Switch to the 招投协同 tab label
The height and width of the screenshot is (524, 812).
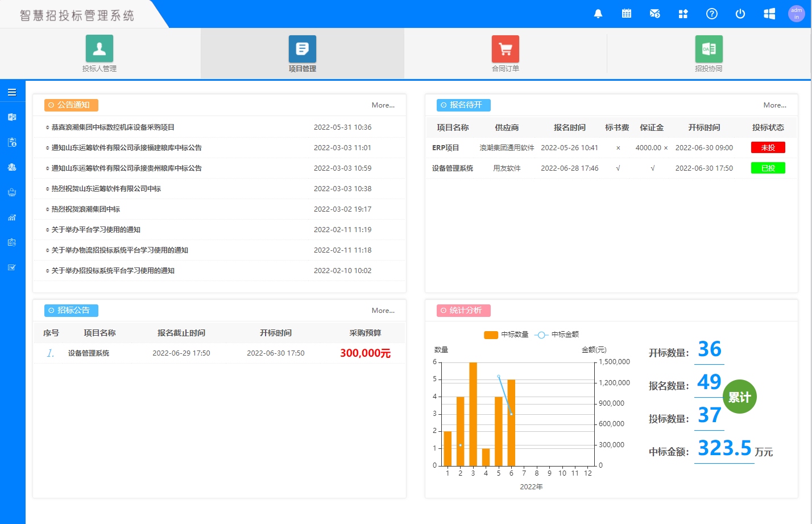709,69
